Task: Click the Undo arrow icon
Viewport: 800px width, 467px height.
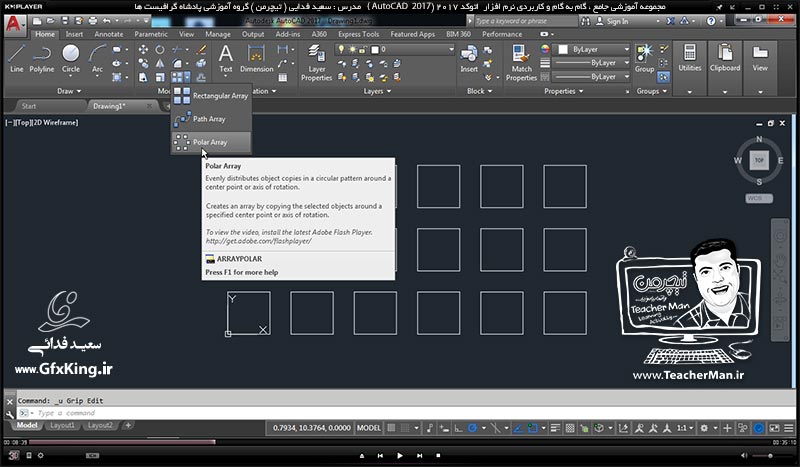Action: tap(106, 21)
